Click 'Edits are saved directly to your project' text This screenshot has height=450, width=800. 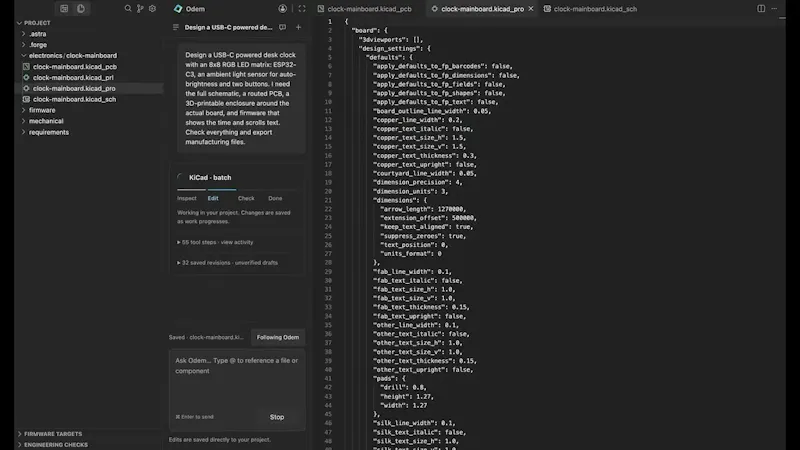coord(220,439)
